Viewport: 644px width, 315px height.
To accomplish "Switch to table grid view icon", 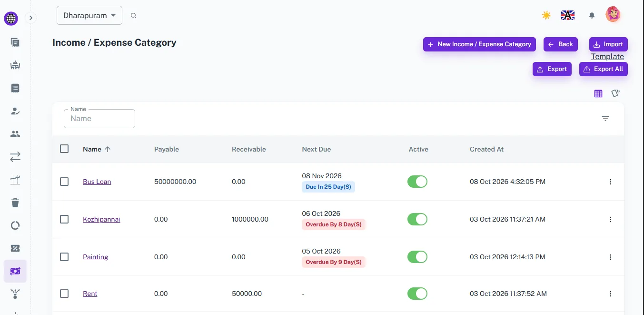I will tap(598, 93).
